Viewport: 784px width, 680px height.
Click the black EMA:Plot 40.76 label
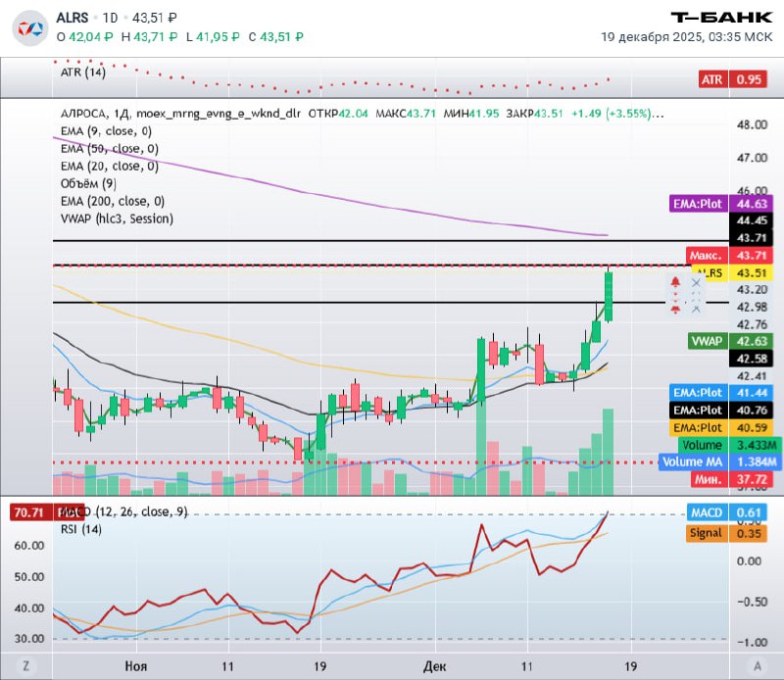tap(721, 411)
